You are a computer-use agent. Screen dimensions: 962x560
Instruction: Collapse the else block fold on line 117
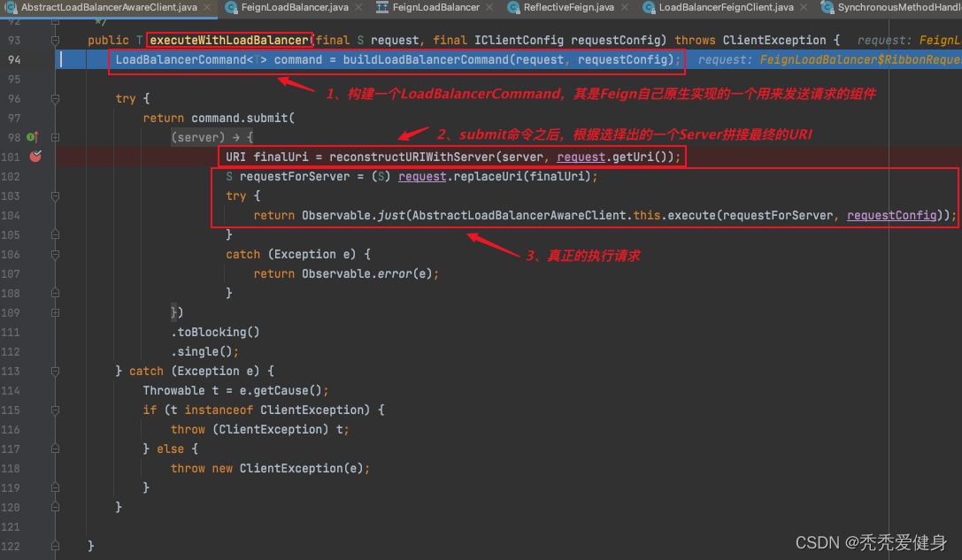click(55, 449)
